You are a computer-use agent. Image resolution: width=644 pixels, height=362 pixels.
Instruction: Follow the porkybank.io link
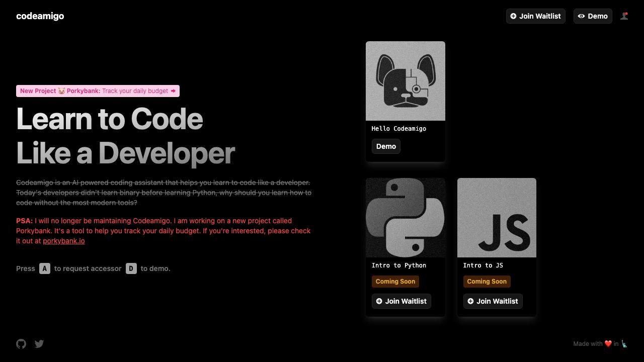[64, 241]
